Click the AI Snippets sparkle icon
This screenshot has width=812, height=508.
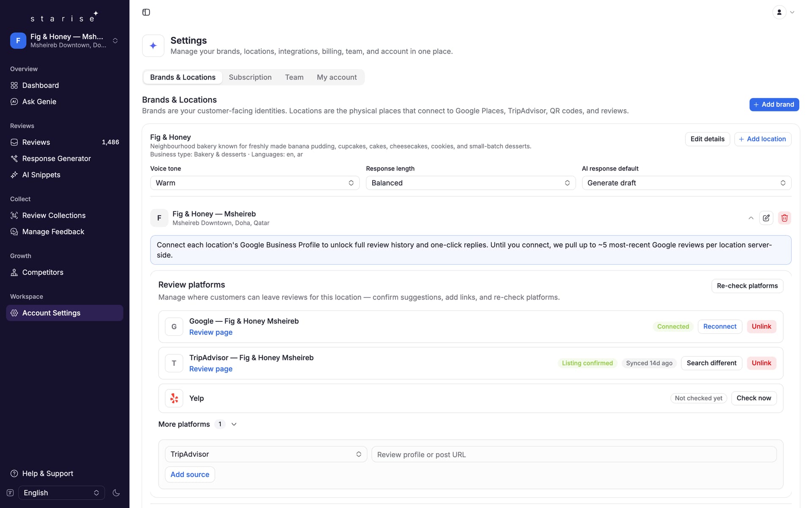14,175
